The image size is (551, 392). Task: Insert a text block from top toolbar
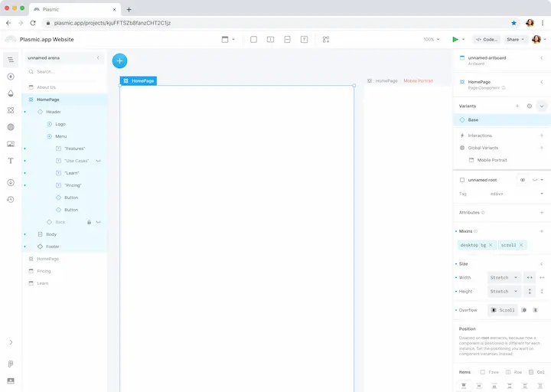[304, 39]
